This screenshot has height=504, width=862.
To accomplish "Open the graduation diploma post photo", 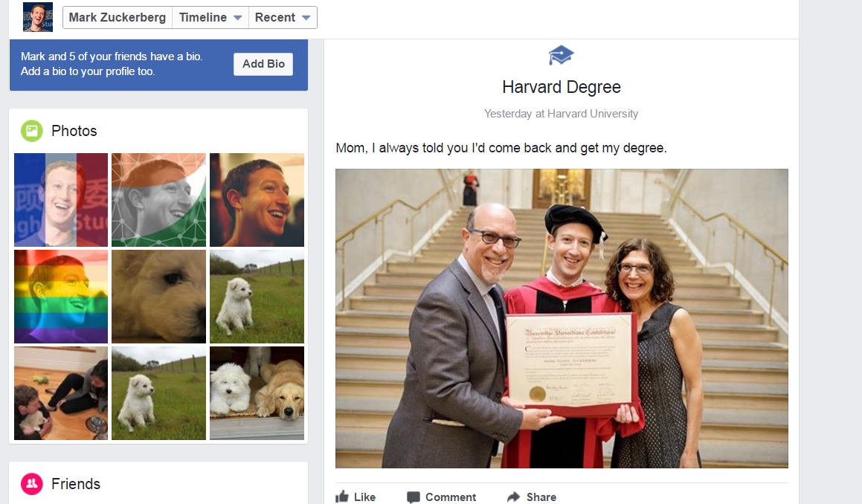I will click(562, 318).
